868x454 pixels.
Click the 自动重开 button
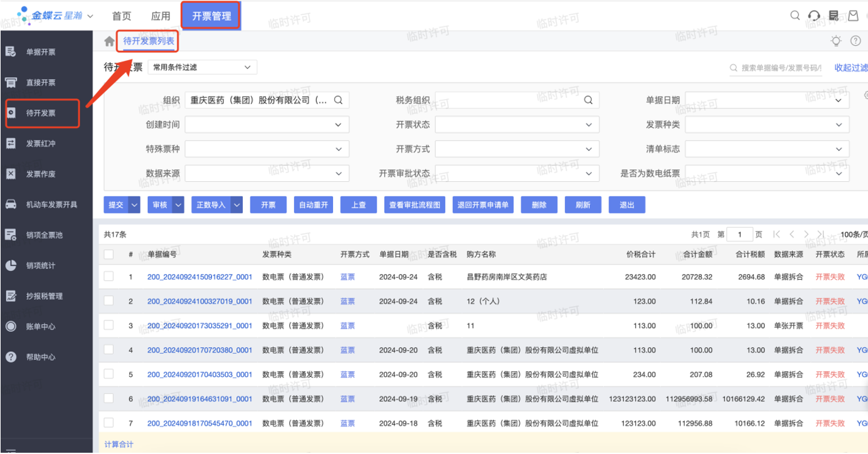[314, 205]
